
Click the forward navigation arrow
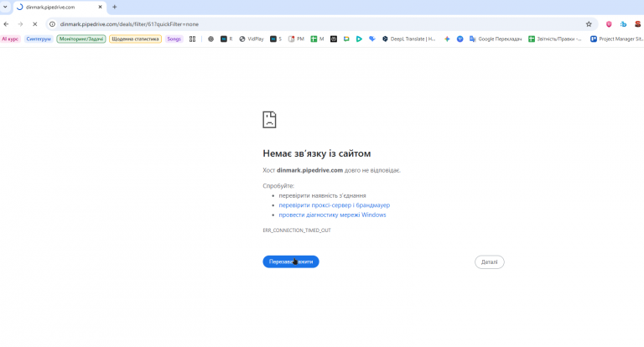20,24
